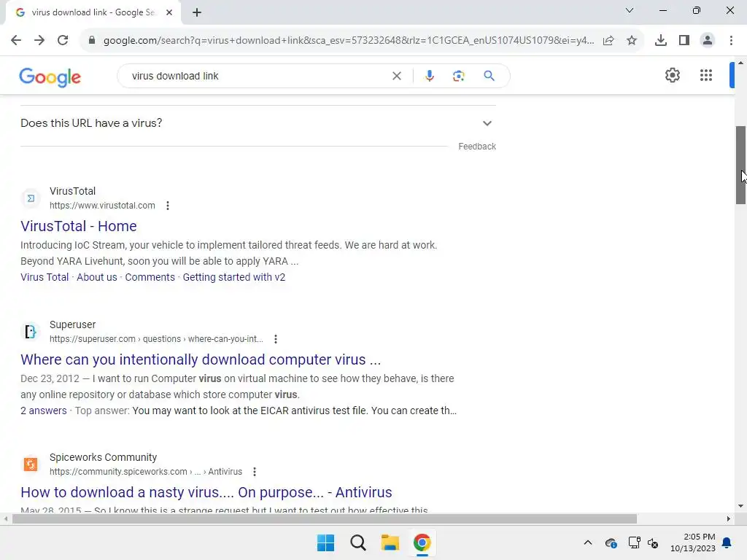Open more options for VirusTotal result
This screenshot has height=560, width=747.
(167, 206)
